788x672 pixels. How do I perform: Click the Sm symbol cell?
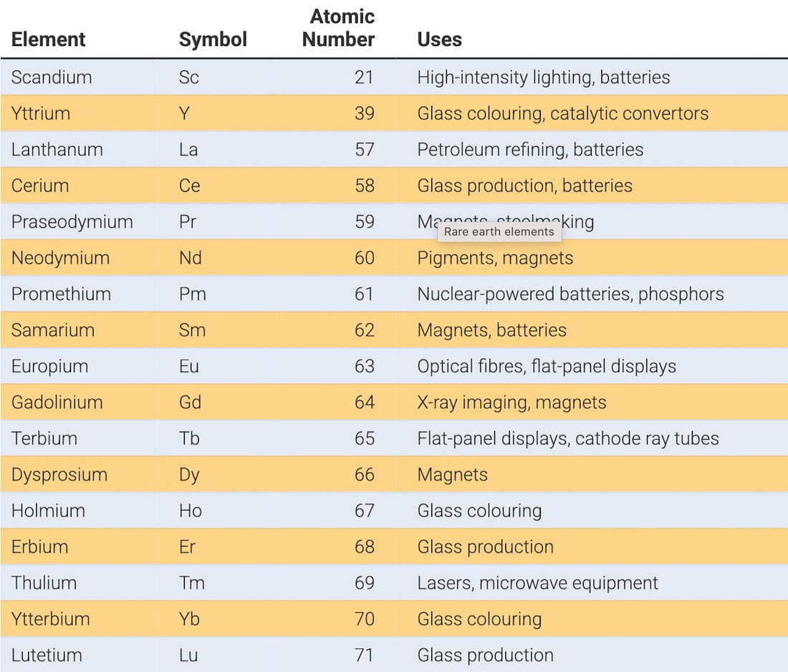(192, 330)
